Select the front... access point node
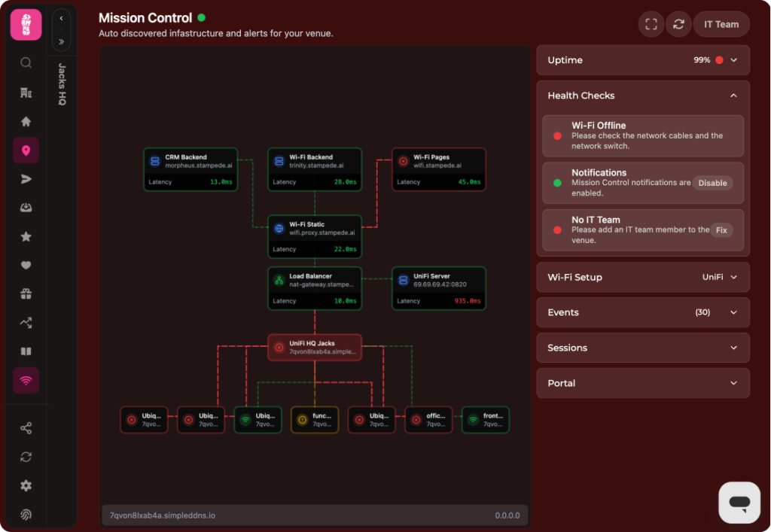 pyautogui.click(x=486, y=420)
